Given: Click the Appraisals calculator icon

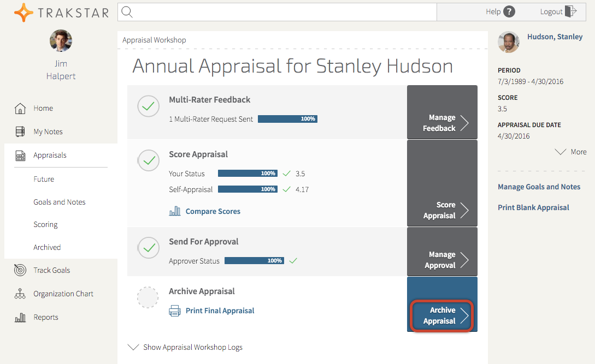Looking at the screenshot, I should click(x=20, y=155).
